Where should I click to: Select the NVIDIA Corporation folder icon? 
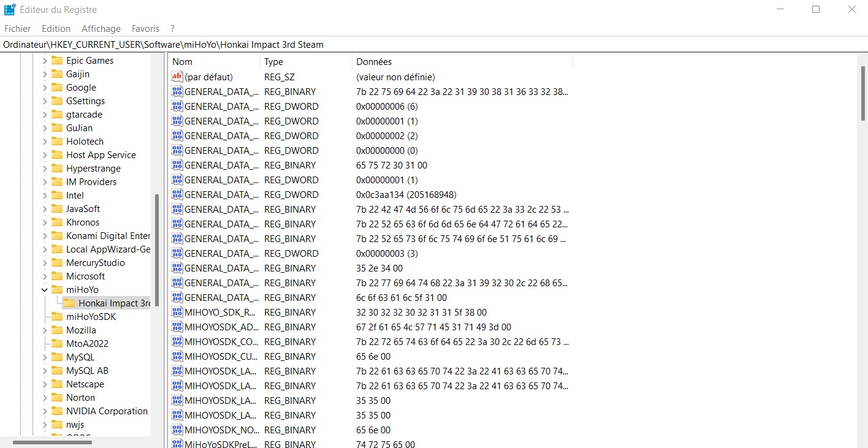[57, 411]
